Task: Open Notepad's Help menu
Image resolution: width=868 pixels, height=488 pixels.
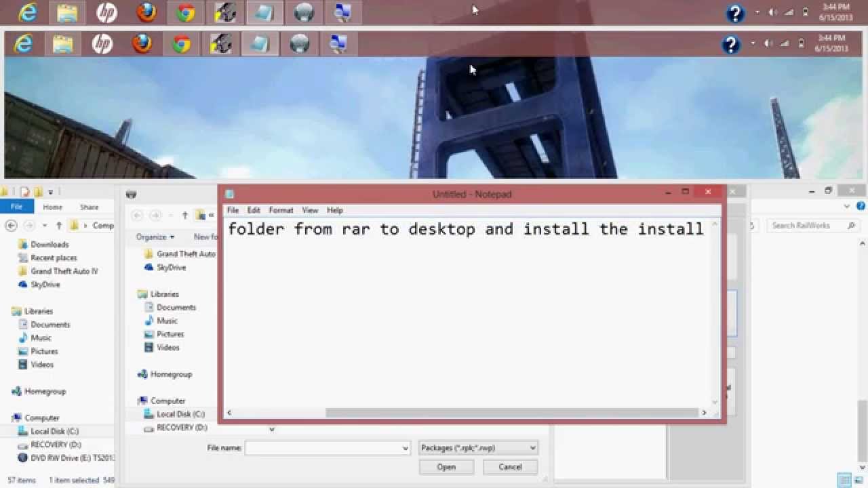Action: (x=335, y=210)
